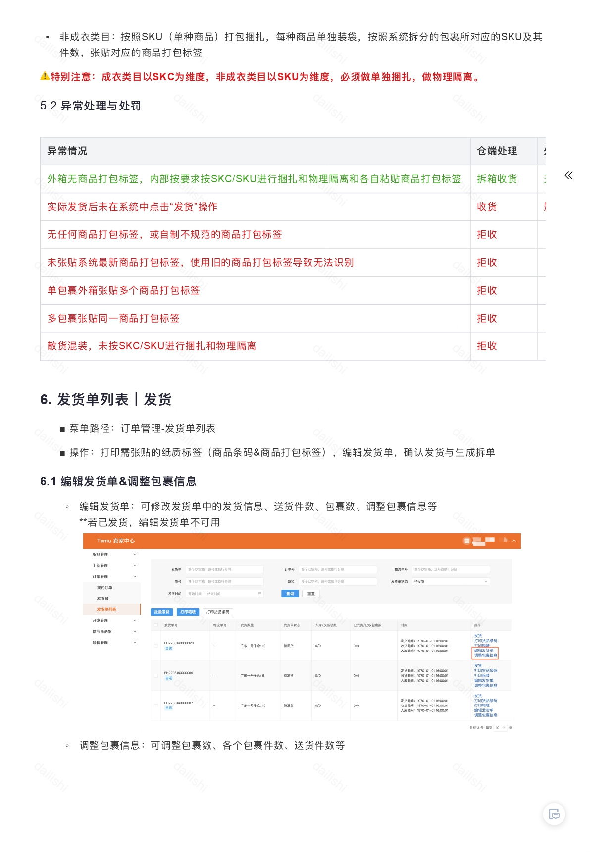Image resolution: width=614 pixels, height=868 pixels.
Task: Click the header chevron next to account name
Action: [514, 541]
